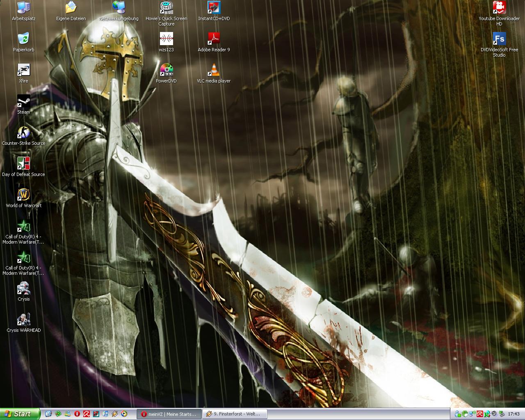Open the Windows Start menu
Screen dimensions: 525x420
(20, 414)
